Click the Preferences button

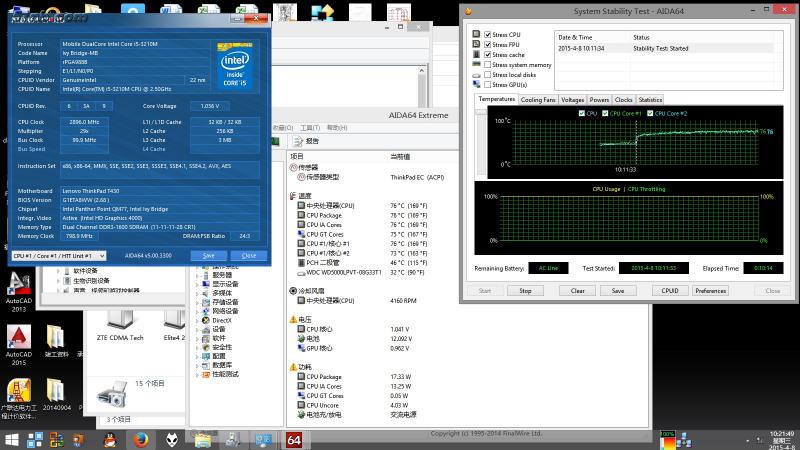click(x=710, y=291)
